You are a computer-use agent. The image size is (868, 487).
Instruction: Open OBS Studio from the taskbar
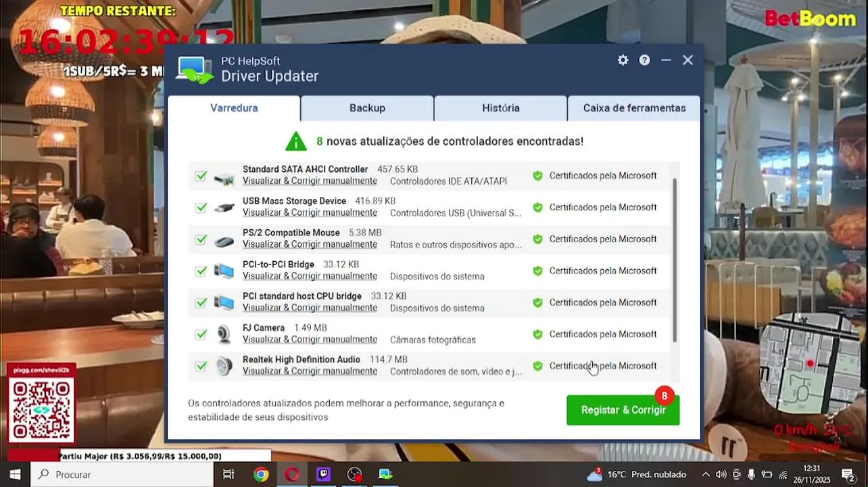click(354, 474)
